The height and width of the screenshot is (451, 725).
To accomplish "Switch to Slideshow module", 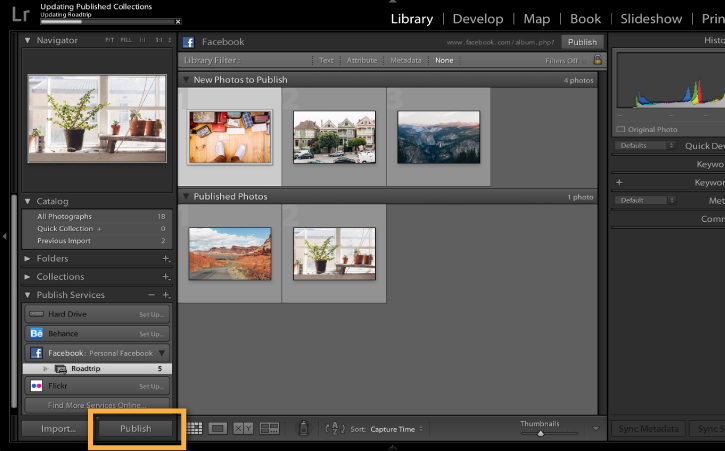I will (651, 19).
